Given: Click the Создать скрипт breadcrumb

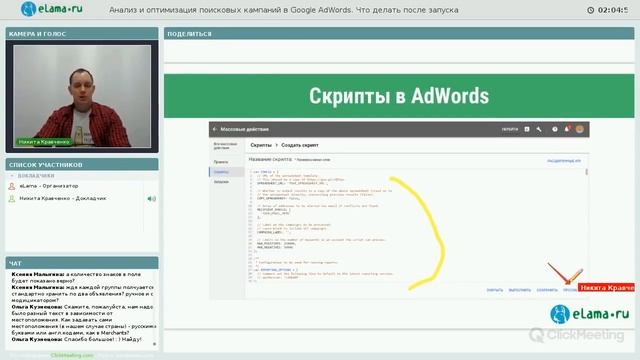Looking at the screenshot, I should pos(300,145).
